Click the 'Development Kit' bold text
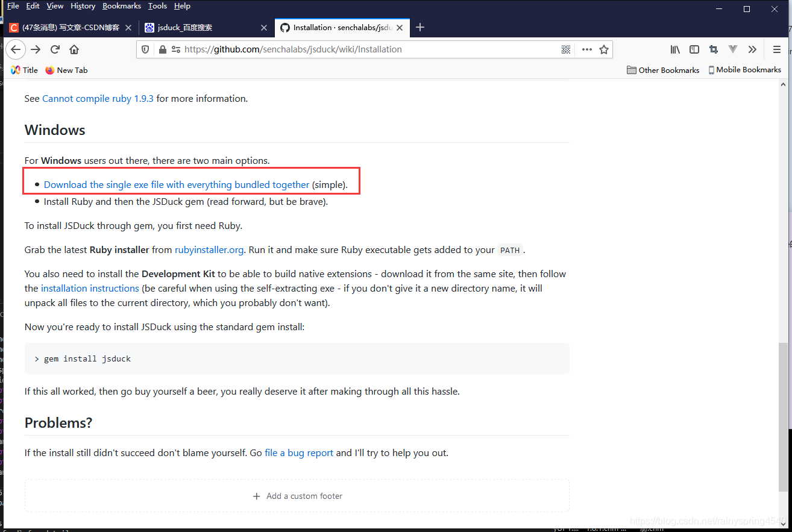Viewport: 792px width, 532px height. tap(178, 274)
